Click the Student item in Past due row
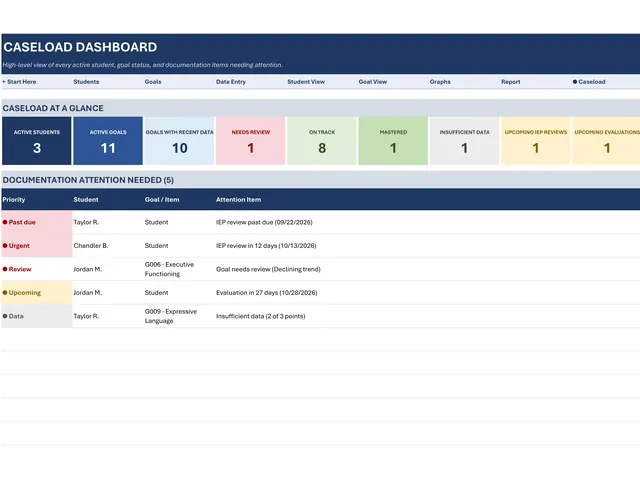Screen dimensions: 640x480 (x=156, y=222)
